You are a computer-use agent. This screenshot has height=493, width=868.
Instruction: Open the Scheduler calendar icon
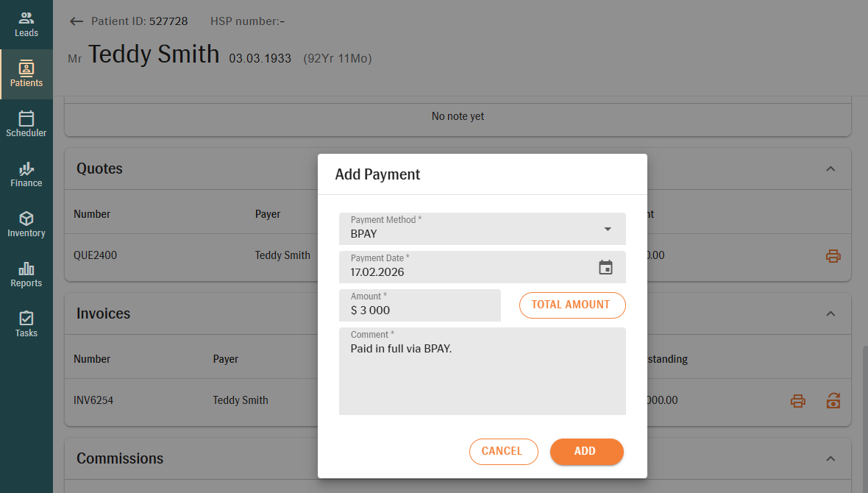(x=26, y=118)
